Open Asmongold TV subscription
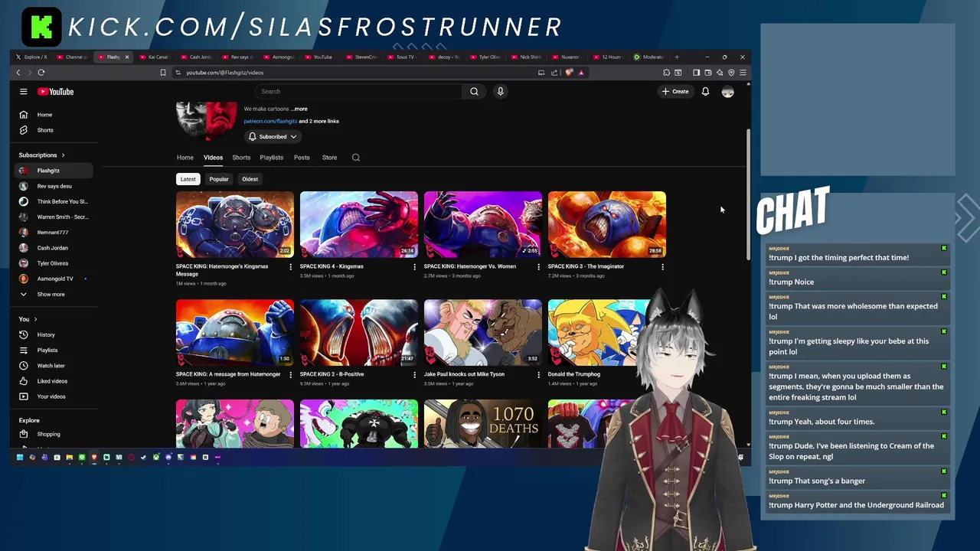The image size is (980, 551). pyautogui.click(x=54, y=279)
